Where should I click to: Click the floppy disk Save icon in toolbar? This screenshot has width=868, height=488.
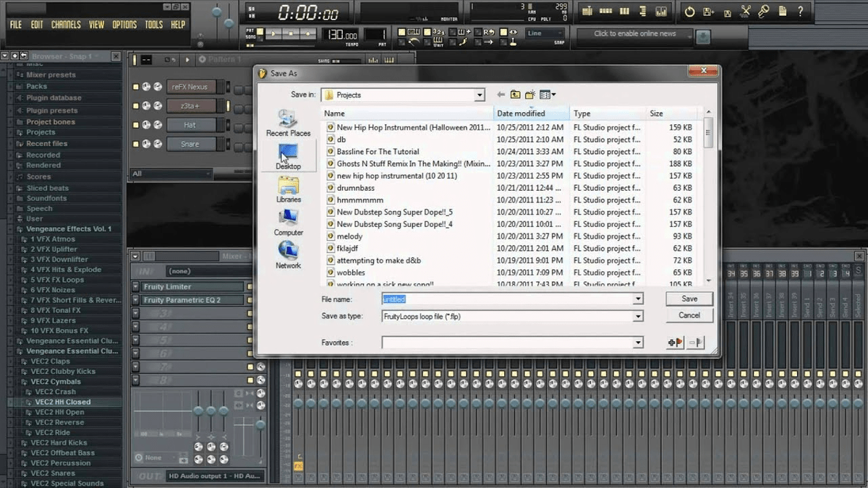(728, 12)
